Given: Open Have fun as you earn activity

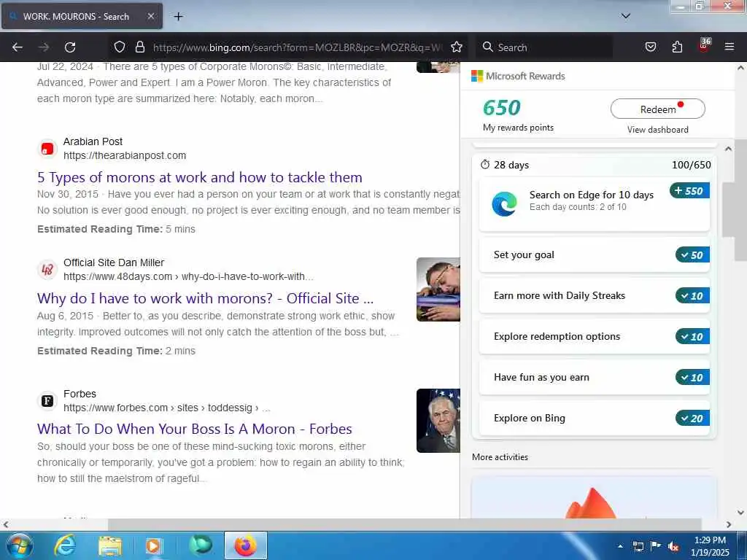Looking at the screenshot, I should click(594, 378).
